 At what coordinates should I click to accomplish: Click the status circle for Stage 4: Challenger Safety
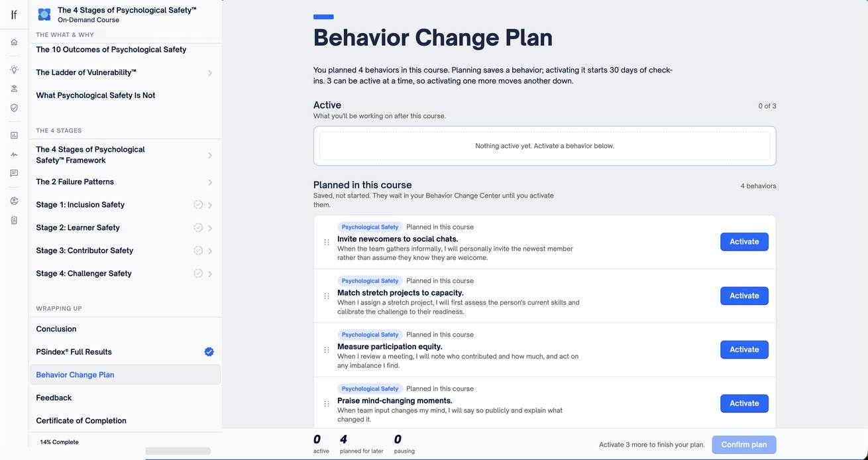tap(198, 273)
